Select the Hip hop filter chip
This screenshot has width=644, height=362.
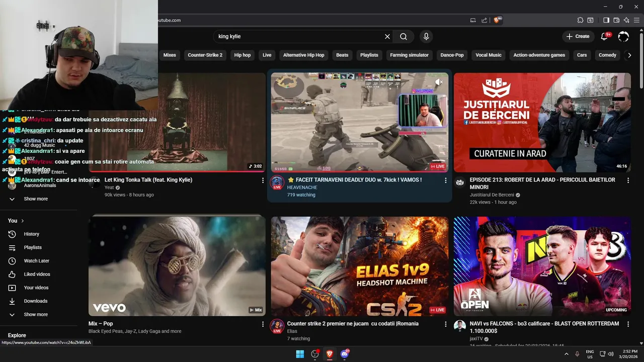pyautogui.click(x=243, y=55)
